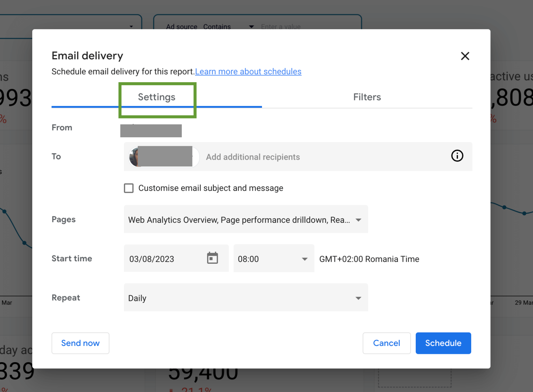Image resolution: width=533 pixels, height=392 pixels.
Task: Open Learn more about schedules link
Action: (248, 71)
